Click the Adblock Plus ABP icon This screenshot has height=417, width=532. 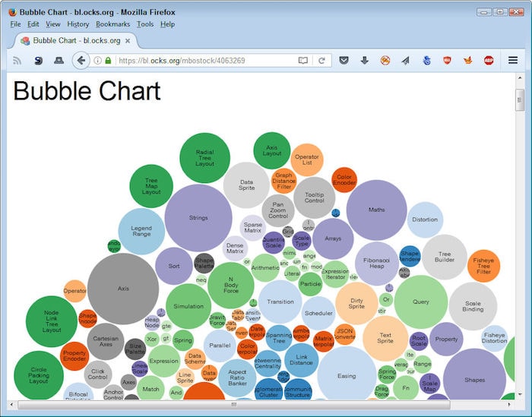[x=489, y=61]
